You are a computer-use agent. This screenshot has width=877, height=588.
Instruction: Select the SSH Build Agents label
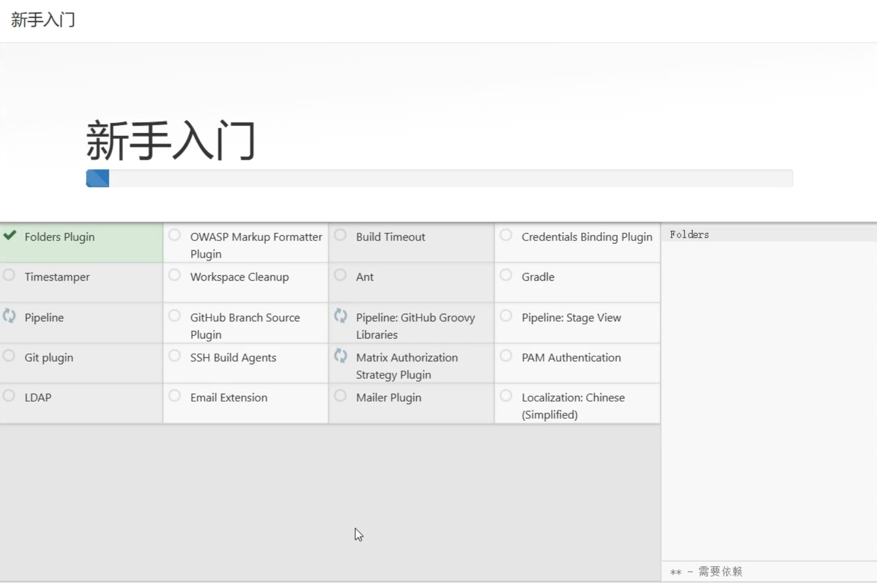233,357
